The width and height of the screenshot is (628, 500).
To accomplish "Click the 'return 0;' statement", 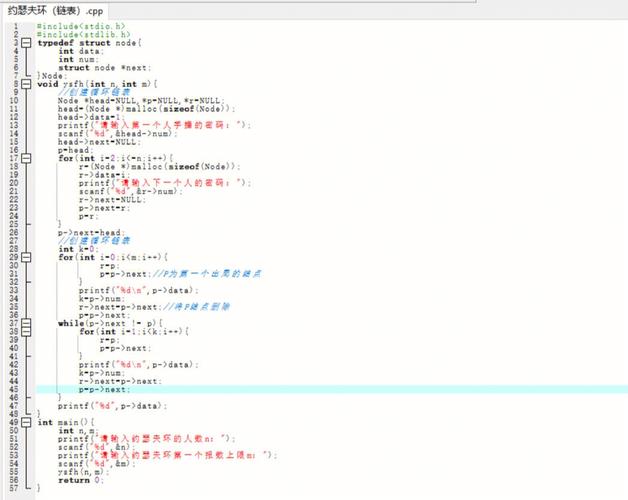I will point(80,480).
